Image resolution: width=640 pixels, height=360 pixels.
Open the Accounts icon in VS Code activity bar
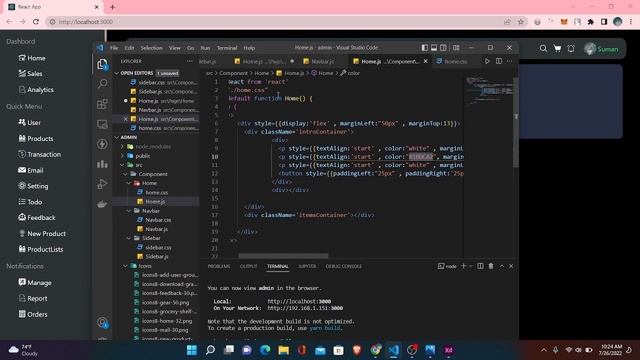[102, 323]
